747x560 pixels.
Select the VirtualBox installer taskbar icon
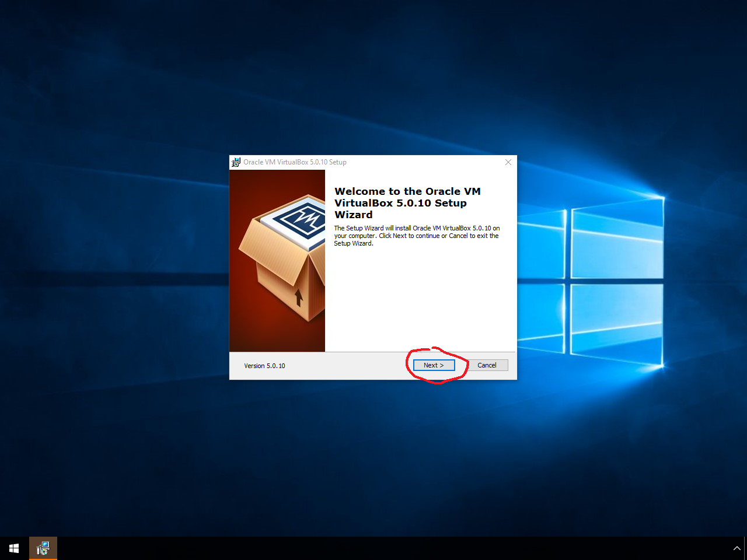43,548
